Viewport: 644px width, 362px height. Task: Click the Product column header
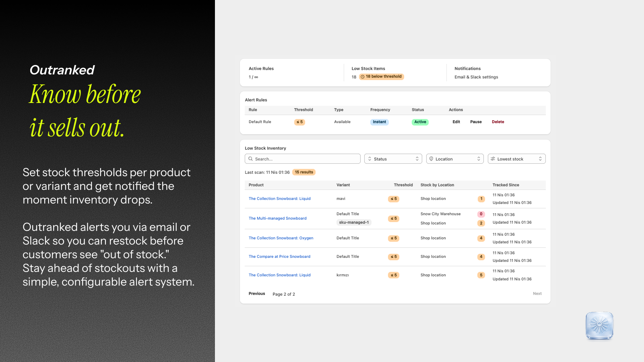(256, 185)
